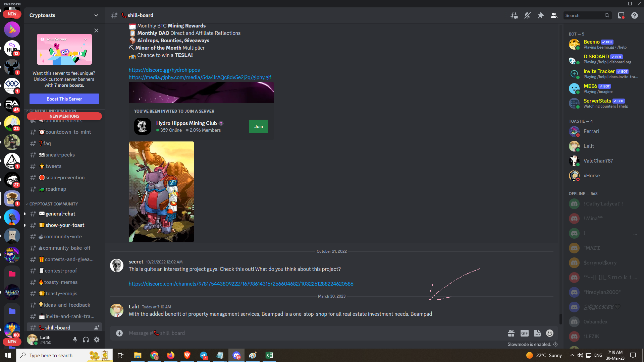Click Type here to search box
This screenshot has height=362, width=644.
pos(64,355)
